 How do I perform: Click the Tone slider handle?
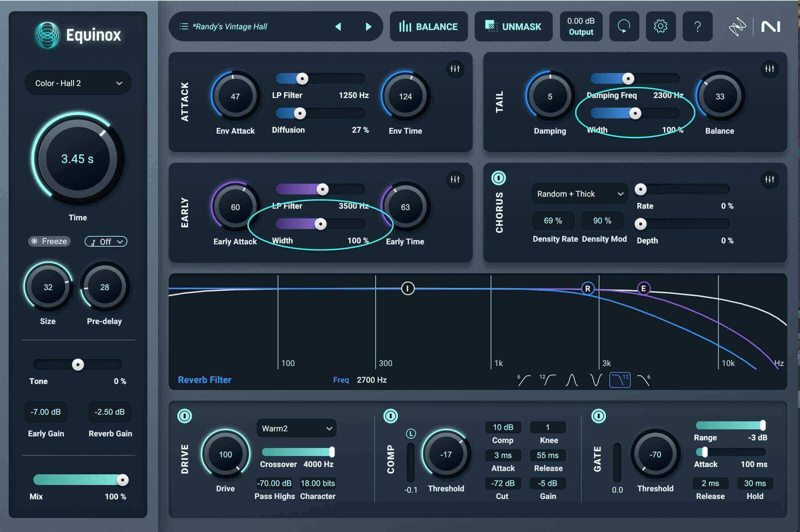click(78, 365)
